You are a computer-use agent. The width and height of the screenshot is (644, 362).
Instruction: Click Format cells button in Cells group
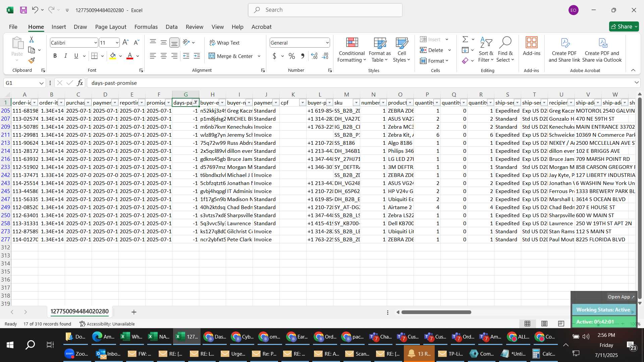point(434,61)
